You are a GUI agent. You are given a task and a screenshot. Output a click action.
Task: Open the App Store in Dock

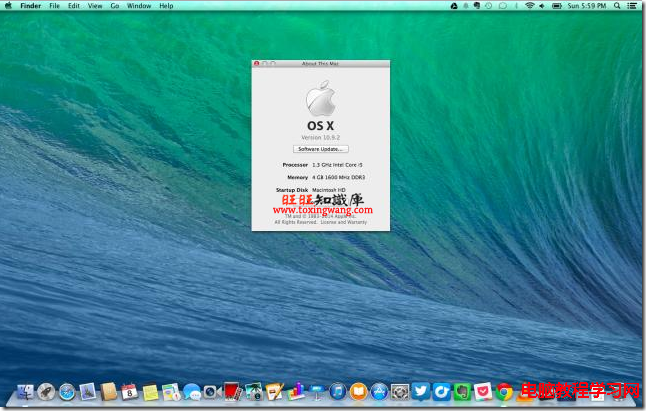379,392
